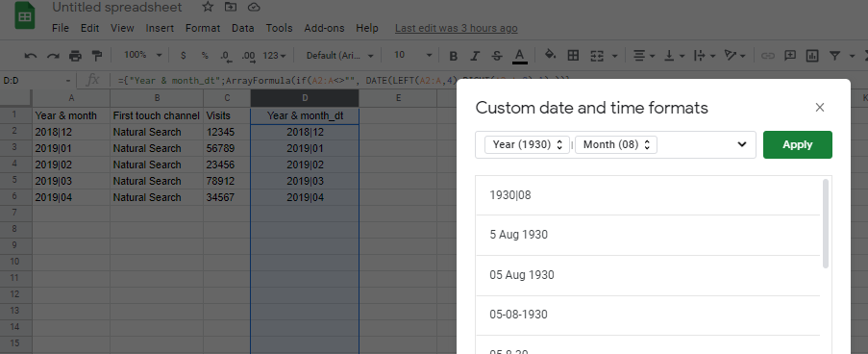Open text rotation options
The image size is (868, 354).
tap(735, 56)
